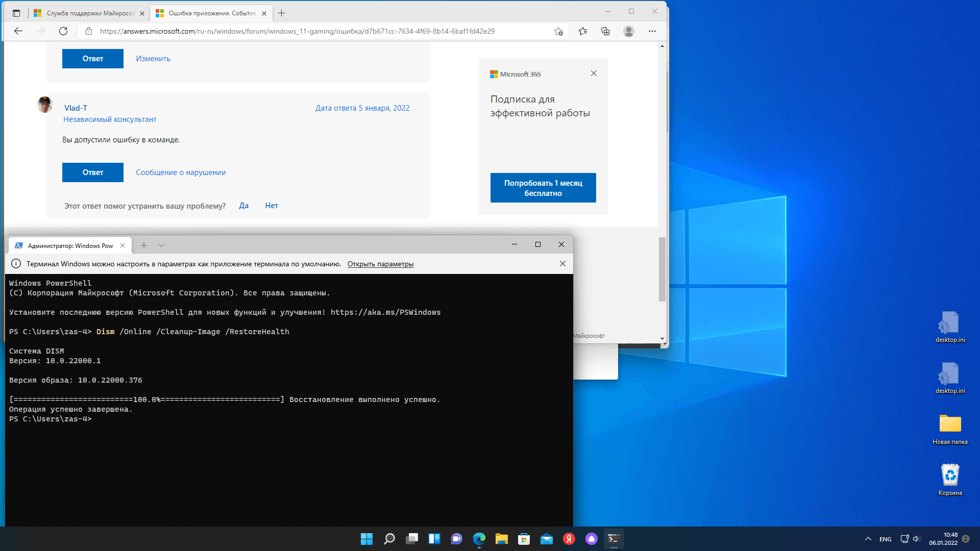Open volume tray icon
980x551 pixels.
point(916,539)
